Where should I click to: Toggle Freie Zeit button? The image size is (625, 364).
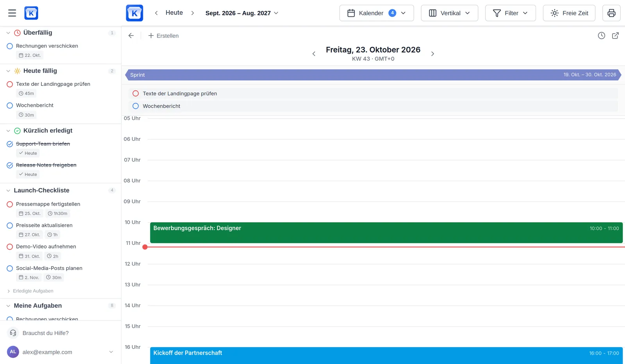tap(569, 13)
